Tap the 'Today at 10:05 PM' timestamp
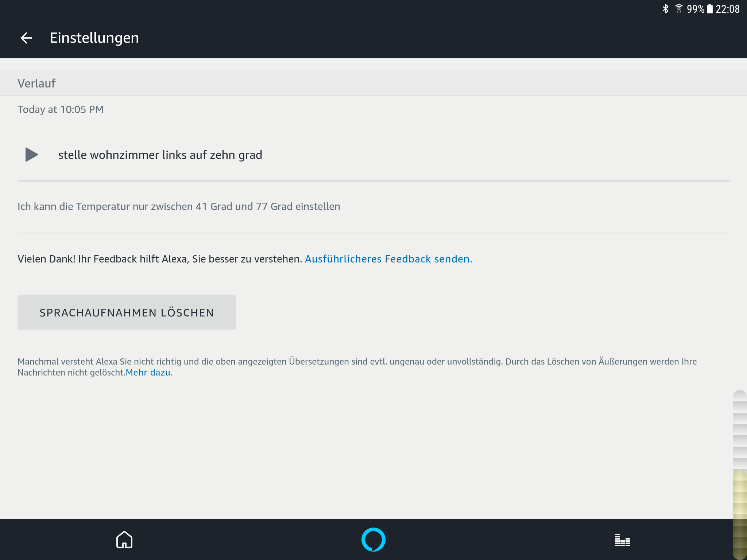 (61, 109)
